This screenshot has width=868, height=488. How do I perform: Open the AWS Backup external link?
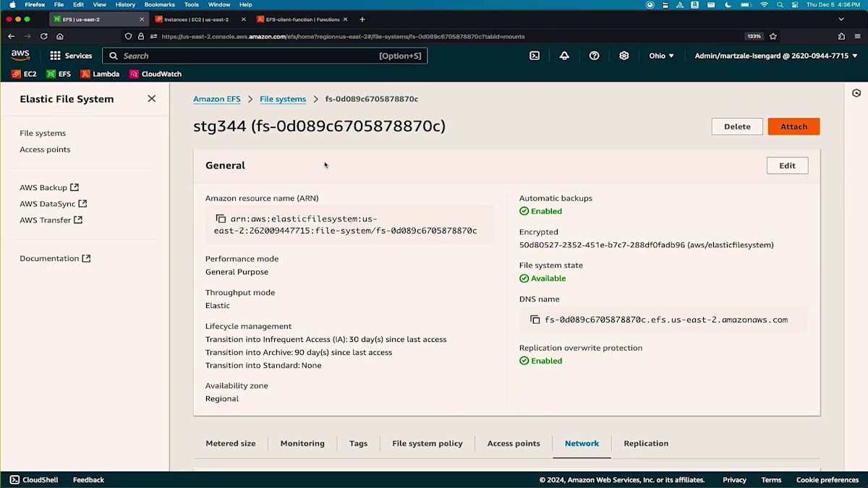click(49, 187)
